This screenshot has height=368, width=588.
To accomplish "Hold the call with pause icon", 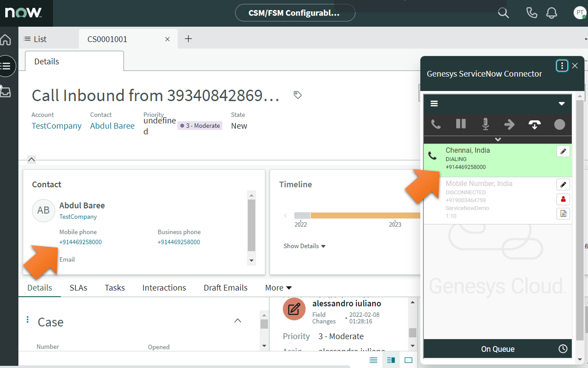I will pos(461,124).
